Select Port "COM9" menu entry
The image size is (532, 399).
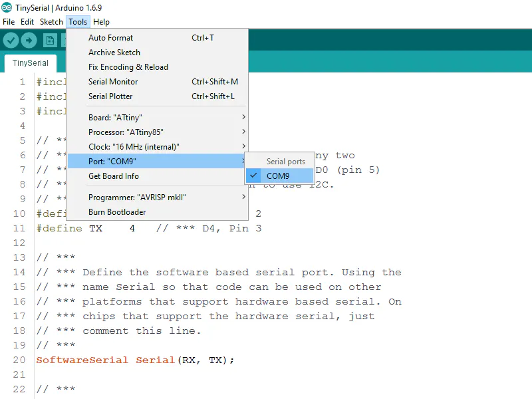[158, 161]
